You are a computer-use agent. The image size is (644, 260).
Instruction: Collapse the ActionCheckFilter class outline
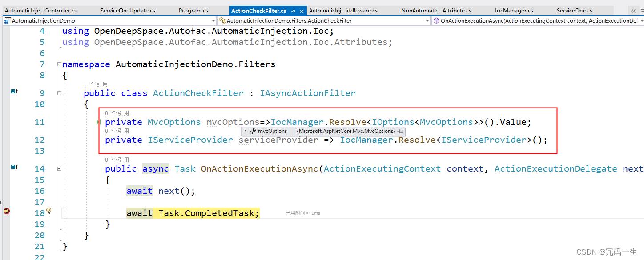point(60,93)
